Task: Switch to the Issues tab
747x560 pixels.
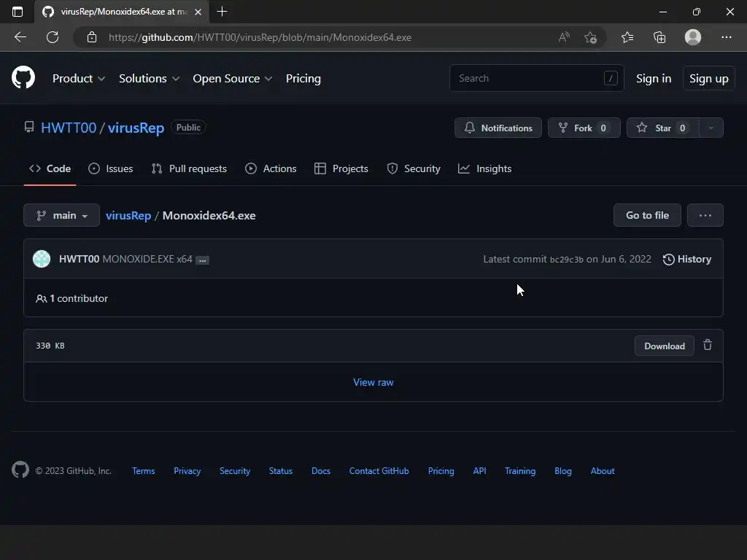Action: tap(111, 168)
